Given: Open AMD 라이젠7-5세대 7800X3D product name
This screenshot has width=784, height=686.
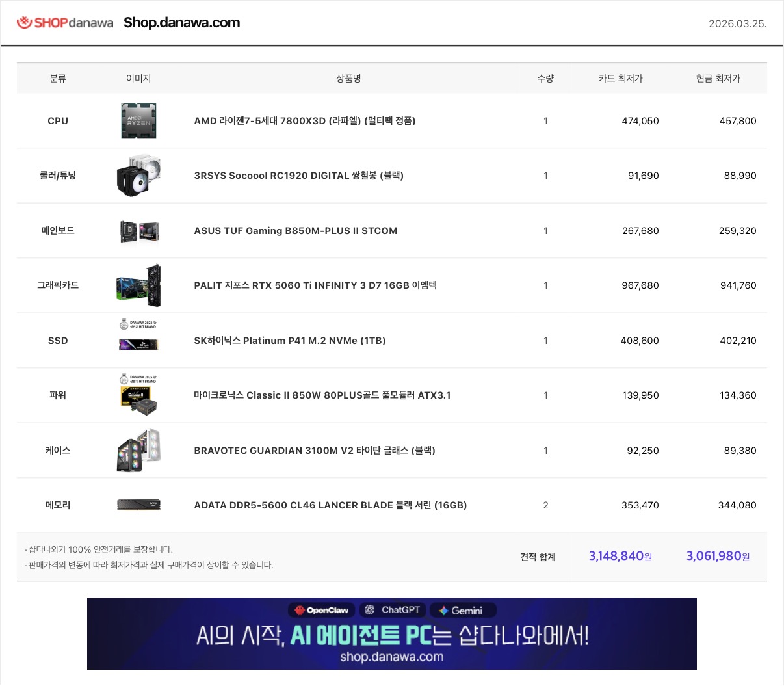Looking at the screenshot, I should [x=305, y=121].
